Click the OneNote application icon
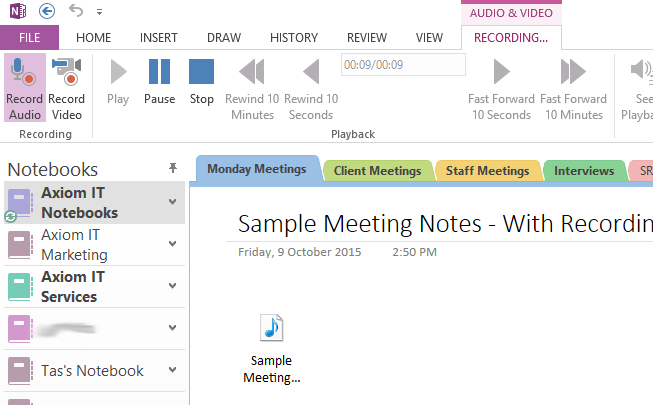653x405 pixels. [18, 11]
